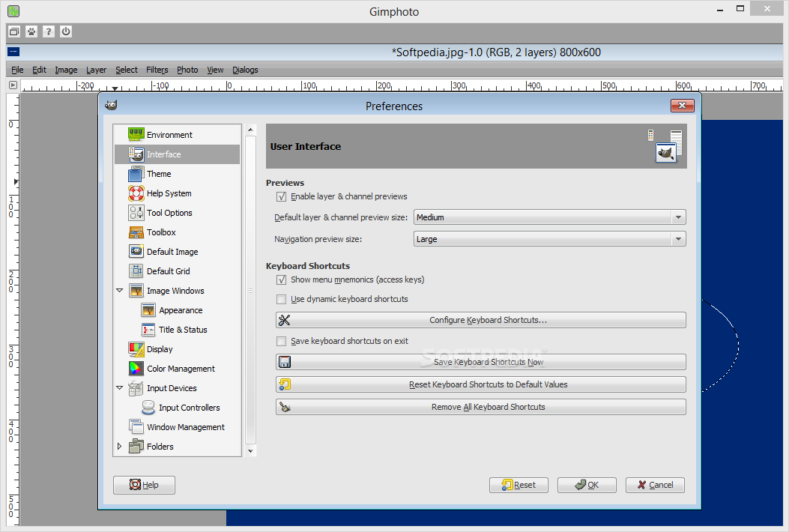789x532 pixels.
Task: Select the Toolbox category icon
Action: [x=136, y=232]
